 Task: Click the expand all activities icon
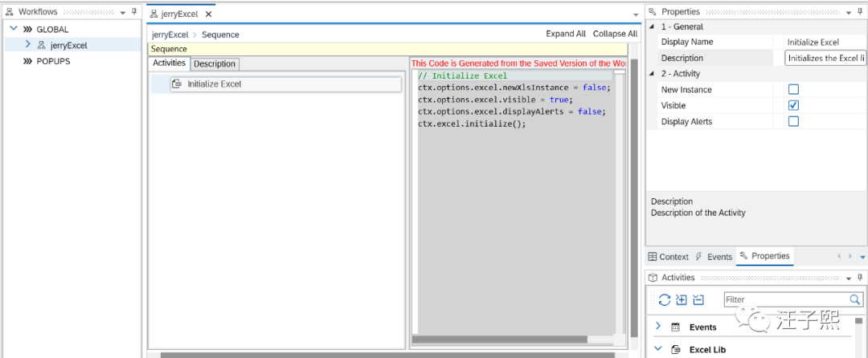[x=682, y=300]
